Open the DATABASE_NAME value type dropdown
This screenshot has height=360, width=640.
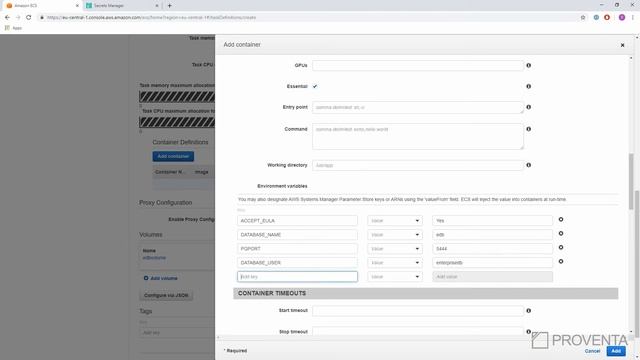coord(395,235)
